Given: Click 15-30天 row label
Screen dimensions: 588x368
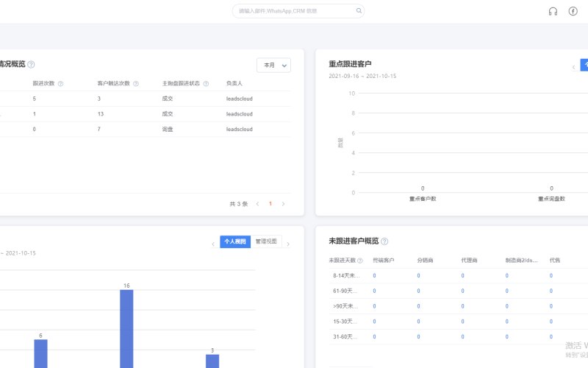Looking at the screenshot, I should coord(345,322).
